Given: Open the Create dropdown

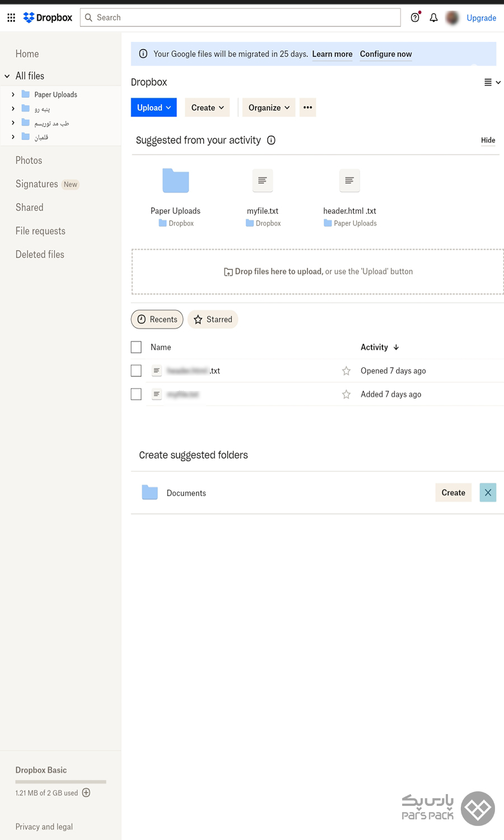Looking at the screenshot, I should (x=207, y=108).
